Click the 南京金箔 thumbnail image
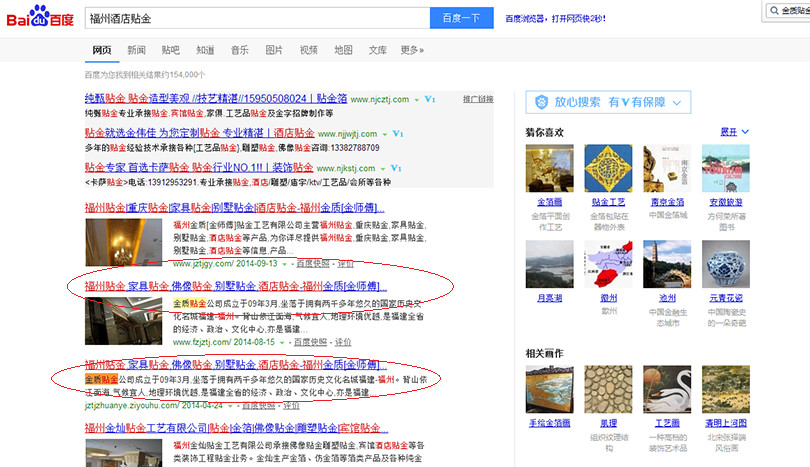The height and width of the screenshot is (467, 810). tap(667, 168)
